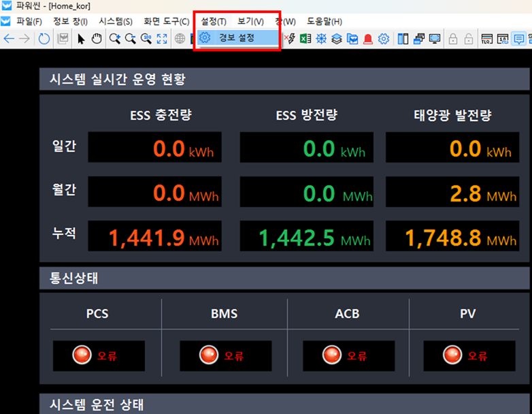532x414 pixels.
Task: Click the PCS red status indicator
Action: 82,355
